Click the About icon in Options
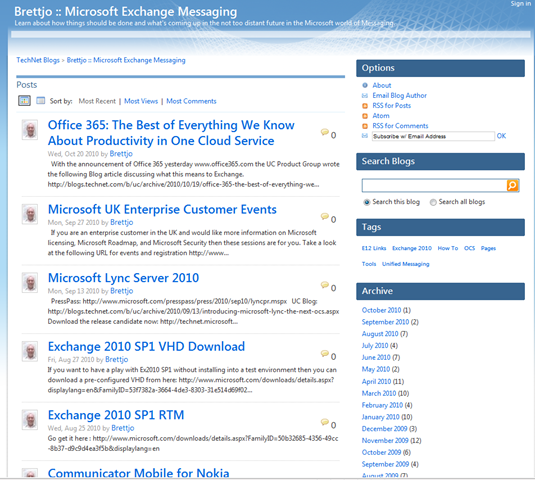 coord(365,85)
